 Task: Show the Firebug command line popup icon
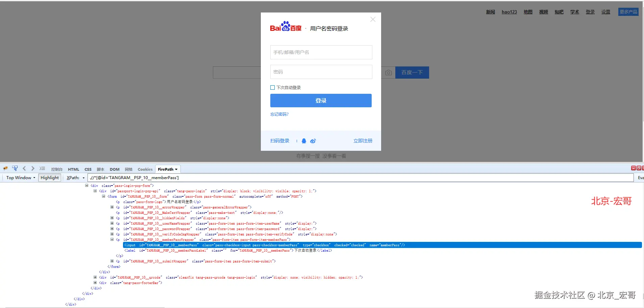click(42, 169)
